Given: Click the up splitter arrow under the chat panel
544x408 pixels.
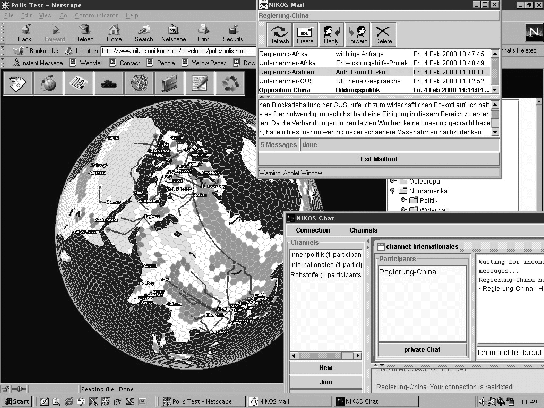Looking at the screenshot, I should (x=375, y=365).
